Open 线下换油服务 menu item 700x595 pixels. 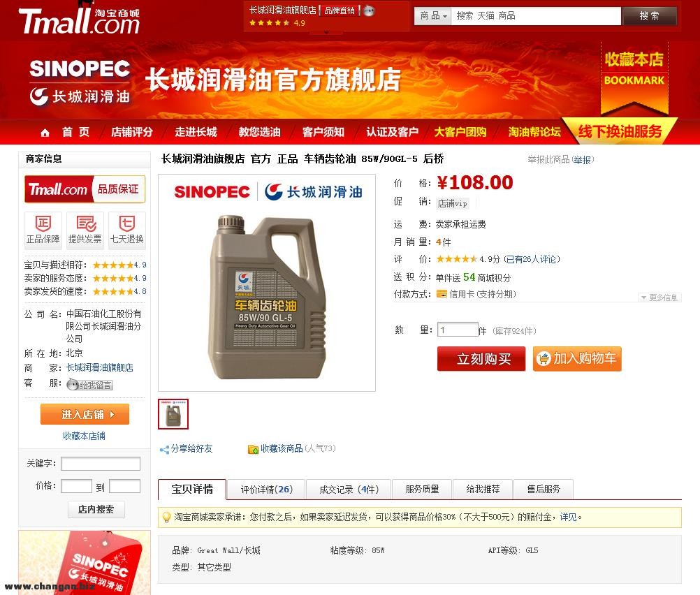click(620, 132)
